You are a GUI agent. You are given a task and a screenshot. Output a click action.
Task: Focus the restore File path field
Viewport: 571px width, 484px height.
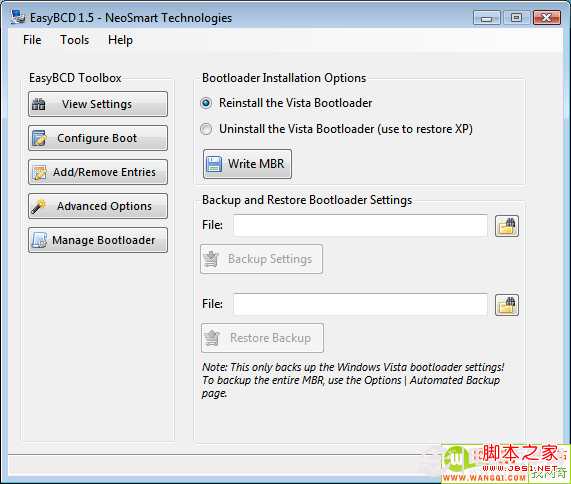(x=360, y=304)
